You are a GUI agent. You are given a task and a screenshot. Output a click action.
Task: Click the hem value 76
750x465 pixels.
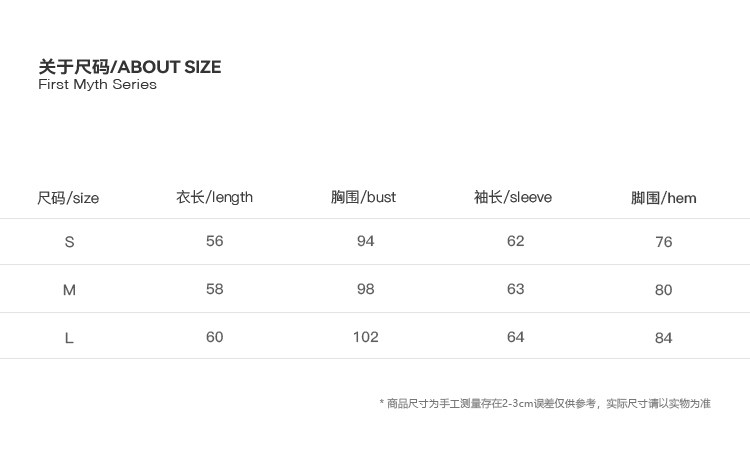coord(664,242)
